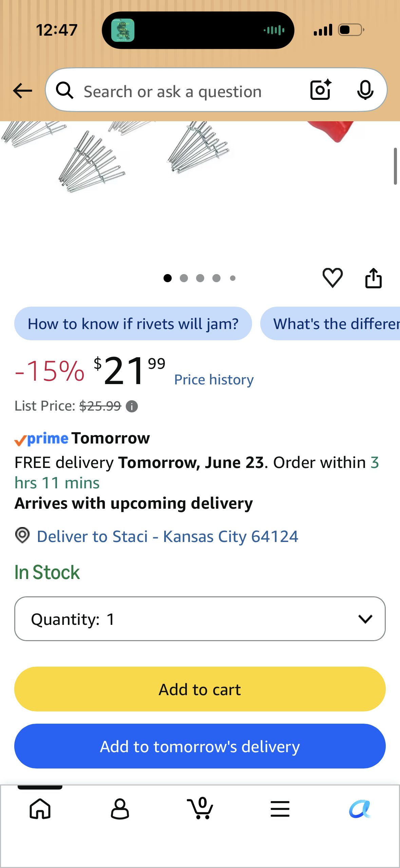Select the second image carousel dot

(x=184, y=278)
